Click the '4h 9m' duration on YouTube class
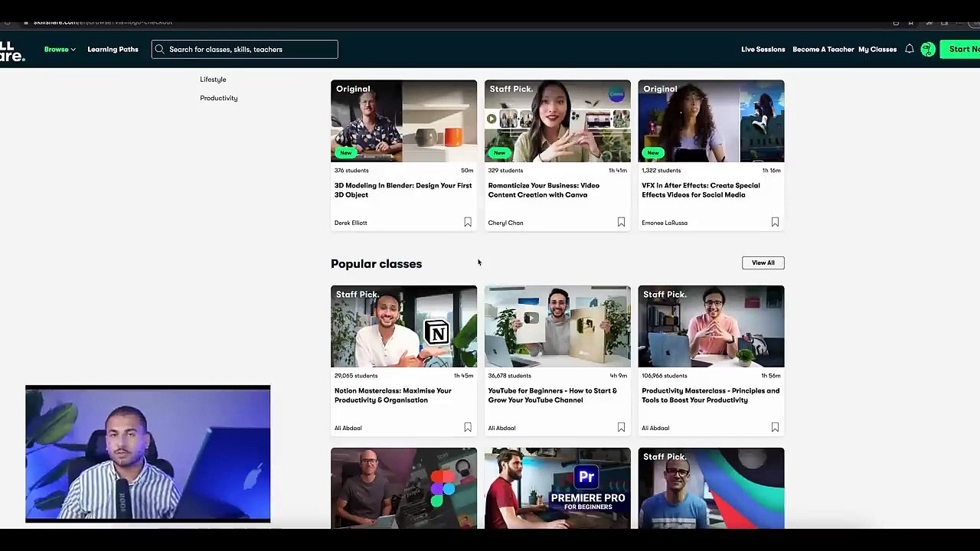 click(x=619, y=376)
